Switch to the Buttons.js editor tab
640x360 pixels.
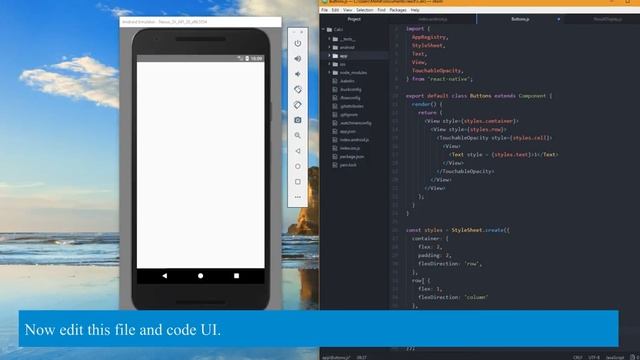[x=520, y=19]
